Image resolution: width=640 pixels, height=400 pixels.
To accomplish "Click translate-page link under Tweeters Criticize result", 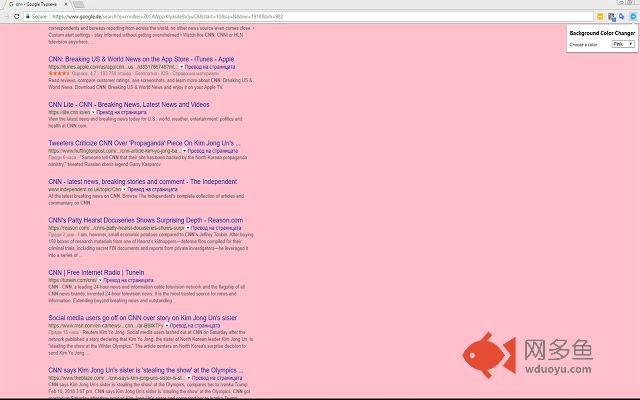I will coord(213,151).
